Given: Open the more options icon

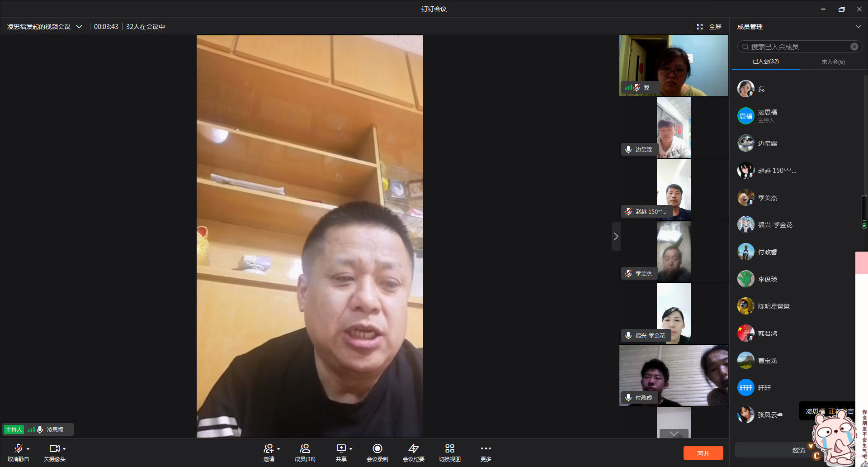Looking at the screenshot, I should click(486, 448).
